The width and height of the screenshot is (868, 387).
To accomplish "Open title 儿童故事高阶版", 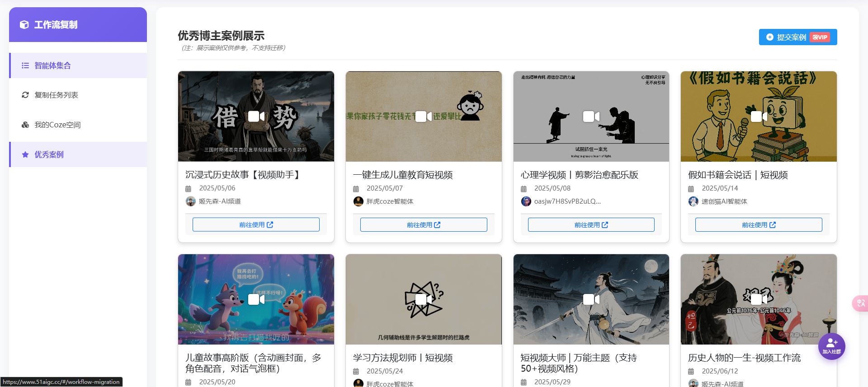I will click(254, 363).
